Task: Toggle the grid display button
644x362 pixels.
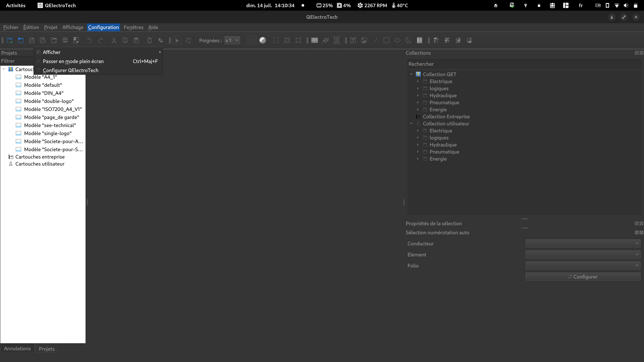Action: (252, 40)
